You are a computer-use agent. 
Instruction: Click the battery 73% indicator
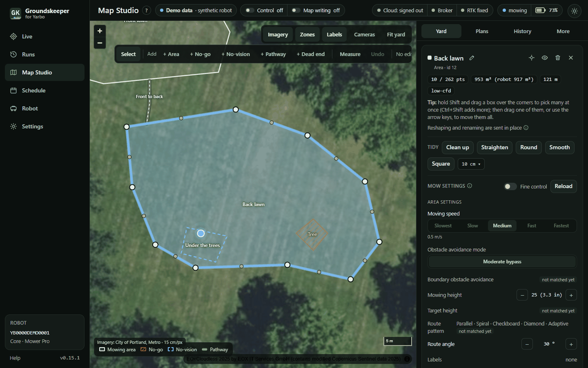(x=547, y=10)
